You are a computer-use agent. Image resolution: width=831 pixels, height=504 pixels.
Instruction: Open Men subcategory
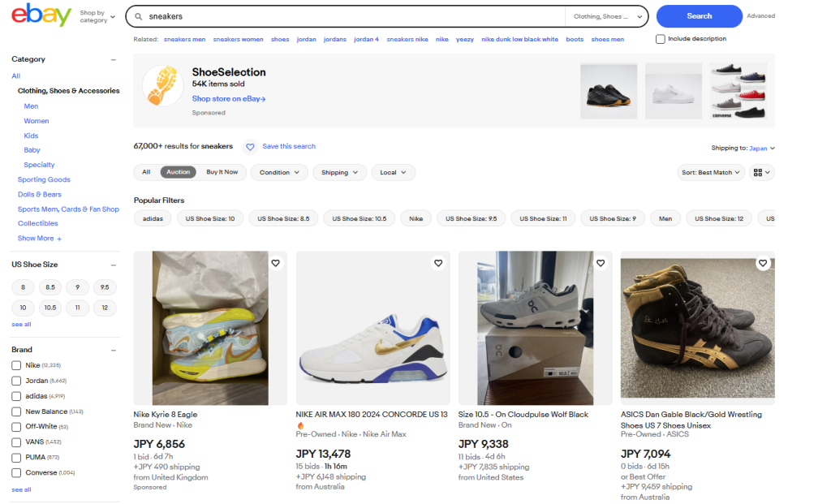pos(31,106)
